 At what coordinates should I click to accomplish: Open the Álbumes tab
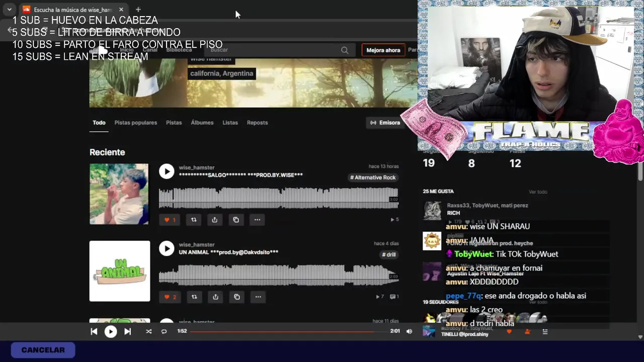202,123
